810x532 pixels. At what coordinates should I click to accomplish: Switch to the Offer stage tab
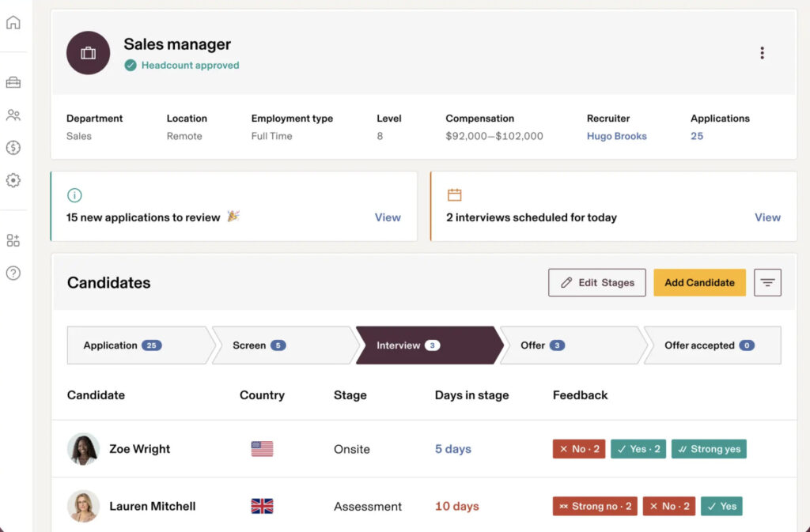coord(573,345)
